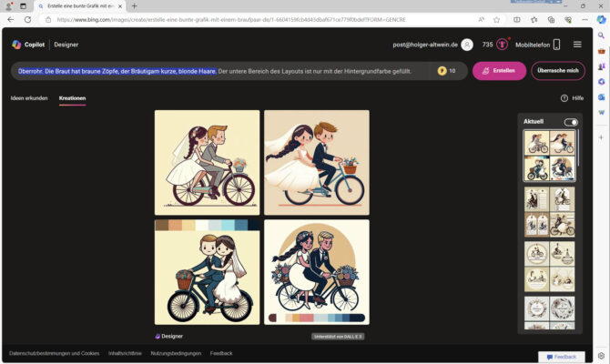Open top-left bride and groom bicycle image
This screenshot has width=610, height=364.
(x=207, y=163)
